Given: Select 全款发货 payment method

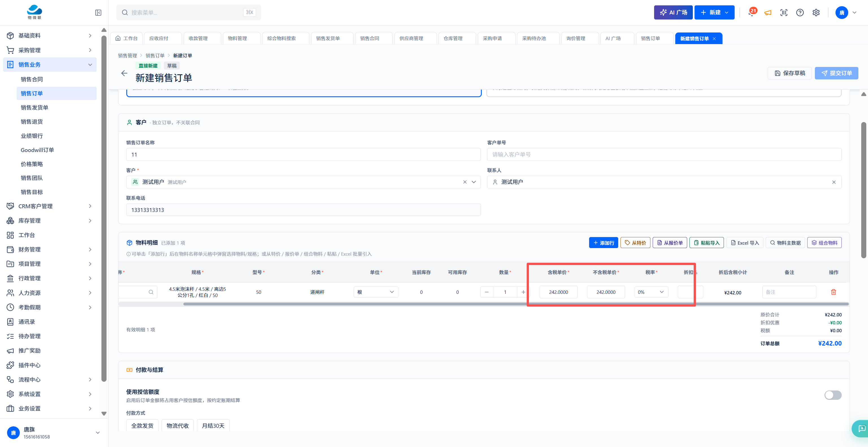Looking at the screenshot, I should point(142,426).
